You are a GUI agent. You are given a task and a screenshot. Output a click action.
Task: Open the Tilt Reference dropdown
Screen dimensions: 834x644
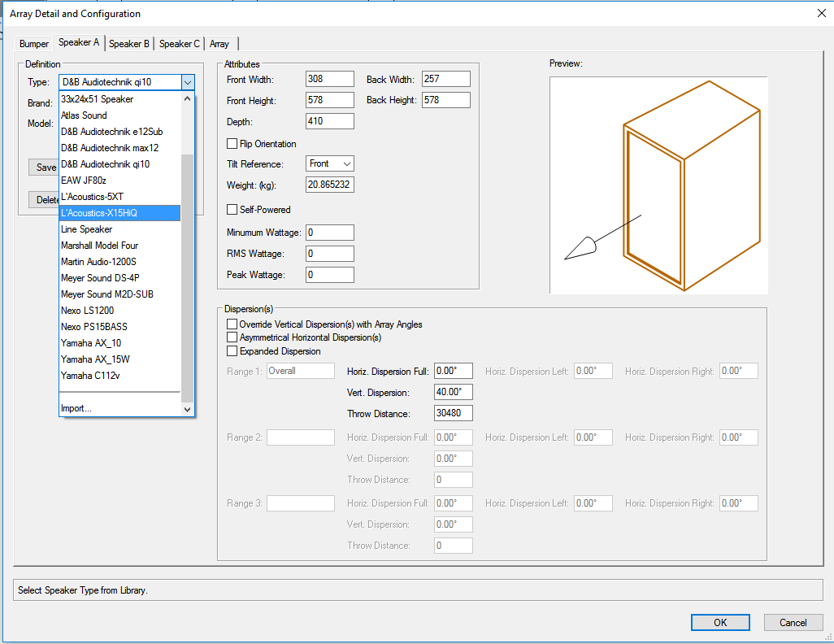coord(331,164)
